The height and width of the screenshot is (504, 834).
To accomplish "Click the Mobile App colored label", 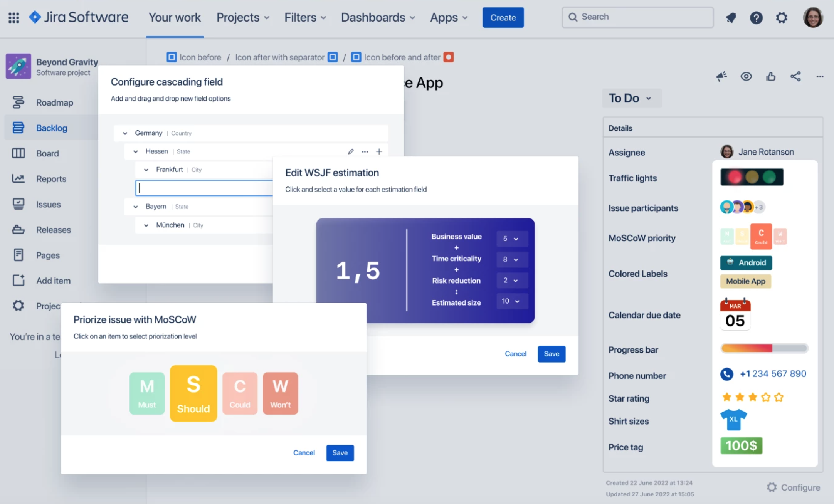I will pyautogui.click(x=746, y=281).
